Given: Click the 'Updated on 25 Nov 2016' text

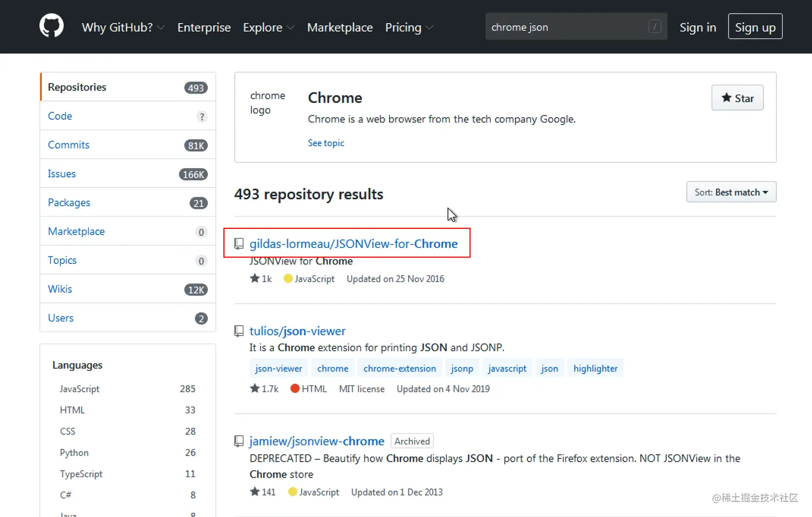Looking at the screenshot, I should [395, 278].
